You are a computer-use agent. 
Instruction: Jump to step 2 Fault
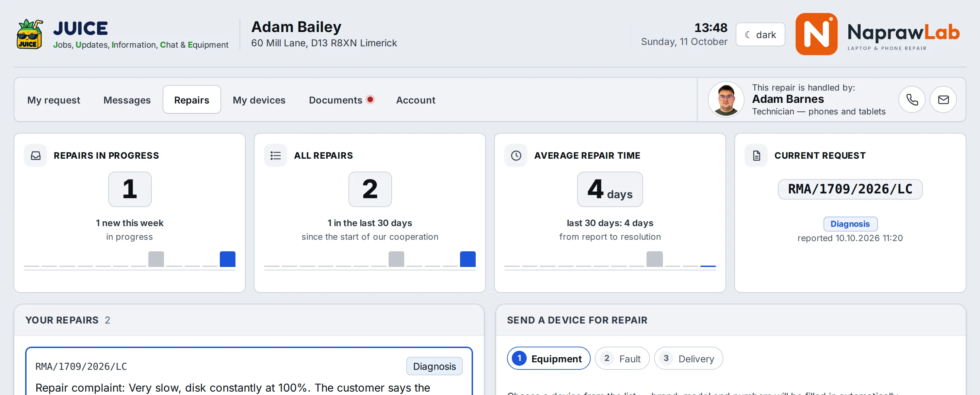(x=622, y=358)
